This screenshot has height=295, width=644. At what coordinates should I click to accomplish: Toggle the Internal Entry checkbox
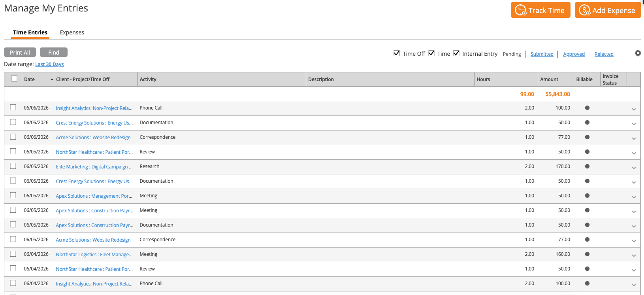point(456,53)
